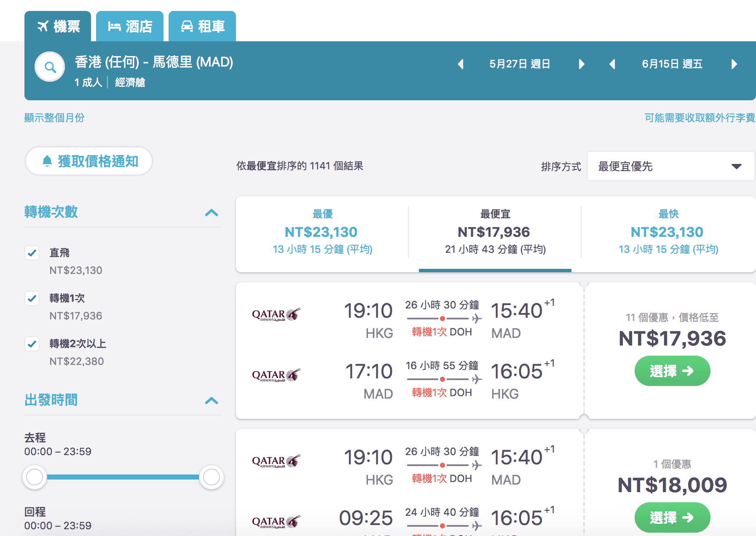Click 轉機1次 DOH under 16 小時 55 分鐘
This screenshot has height=536, width=756.
point(442,393)
